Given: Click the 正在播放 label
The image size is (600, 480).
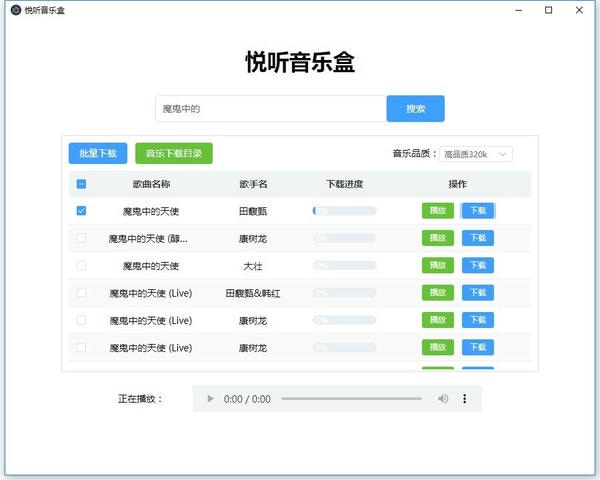Looking at the screenshot, I should [140, 399].
